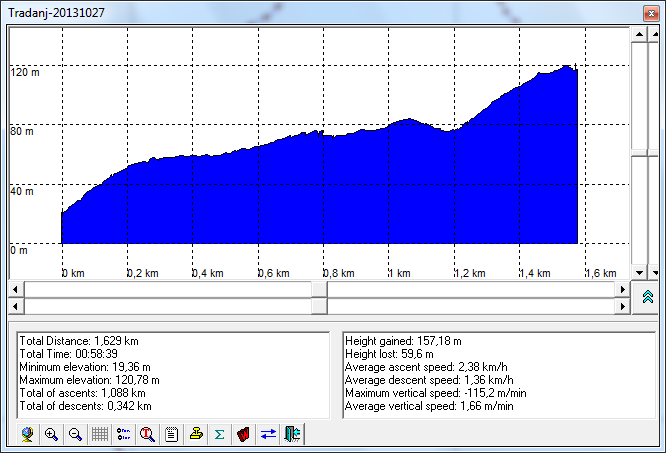Viewport: 666px width, 453px height.
Task: Zoom out with the magnifier minus icon
Action: [x=75, y=434]
